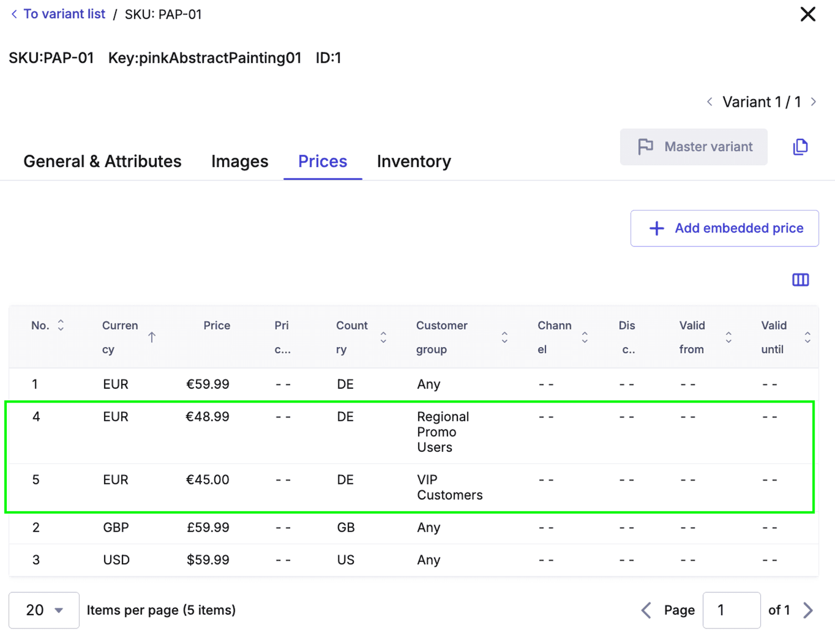Viewport: 835px width, 644px height.
Task: Follow the To variant list link
Action: click(64, 14)
